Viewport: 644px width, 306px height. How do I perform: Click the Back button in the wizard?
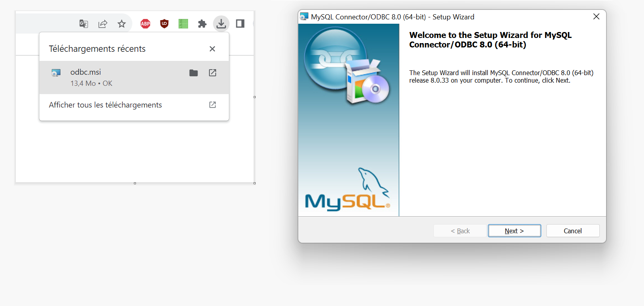[x=460, y=231]
